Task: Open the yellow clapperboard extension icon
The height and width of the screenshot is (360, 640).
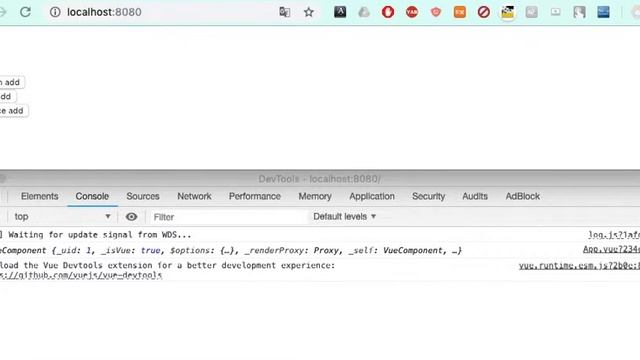Action: click(x=507, y=12)
